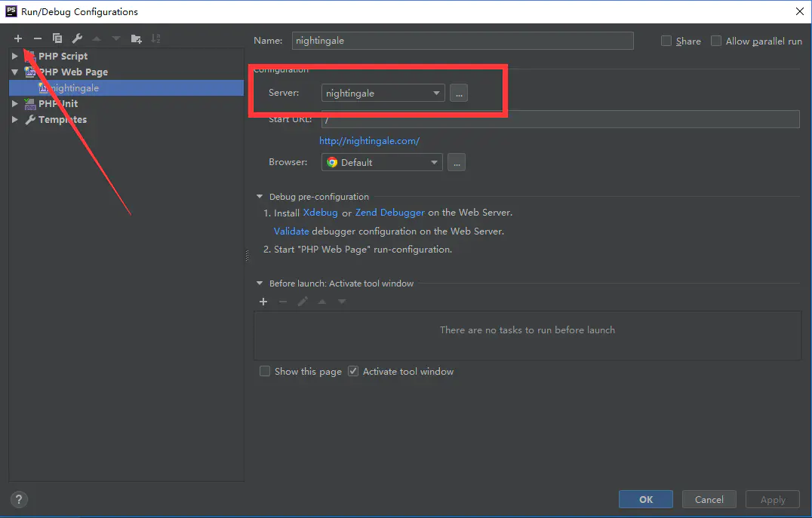
Task: Collapse Debug pre-configuration section
Action: point(260,197)
